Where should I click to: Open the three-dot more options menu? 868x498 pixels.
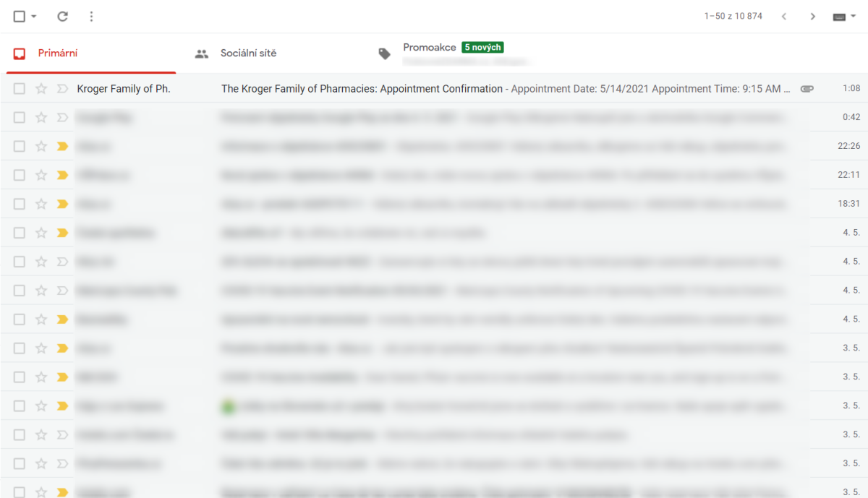[91, 16]
